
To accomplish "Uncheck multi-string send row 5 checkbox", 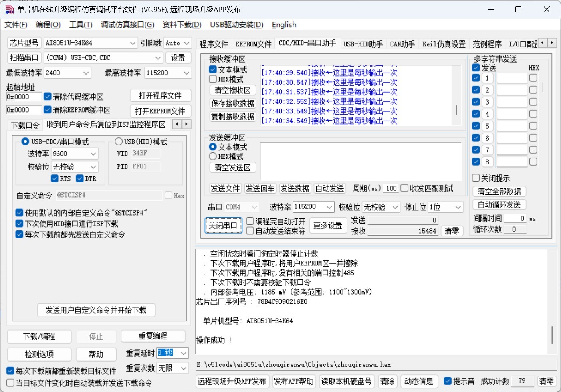I will [476, 126].
